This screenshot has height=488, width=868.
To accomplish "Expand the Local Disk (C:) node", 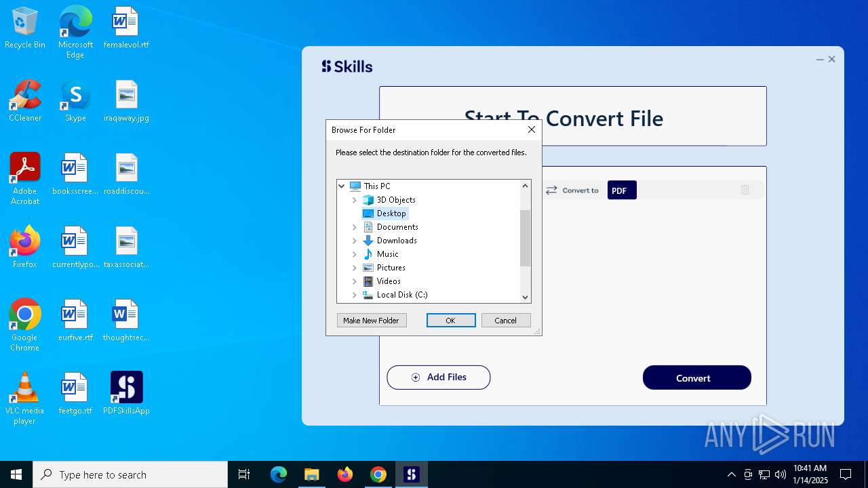I will (x=354, y=295).
